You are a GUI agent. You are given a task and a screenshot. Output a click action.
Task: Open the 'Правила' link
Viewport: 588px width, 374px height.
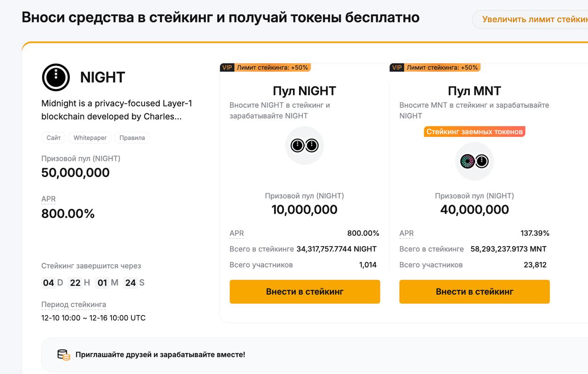pyautogui.click(x=132, y=137)
